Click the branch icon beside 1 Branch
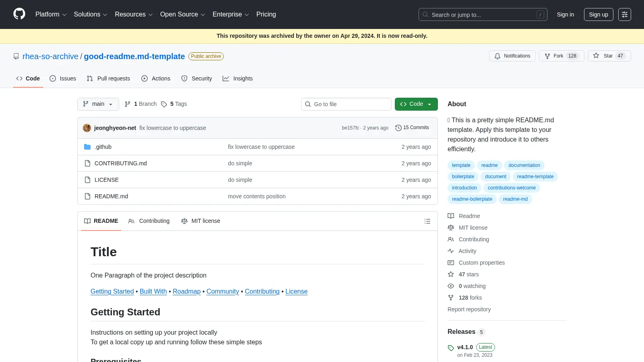 128,104
